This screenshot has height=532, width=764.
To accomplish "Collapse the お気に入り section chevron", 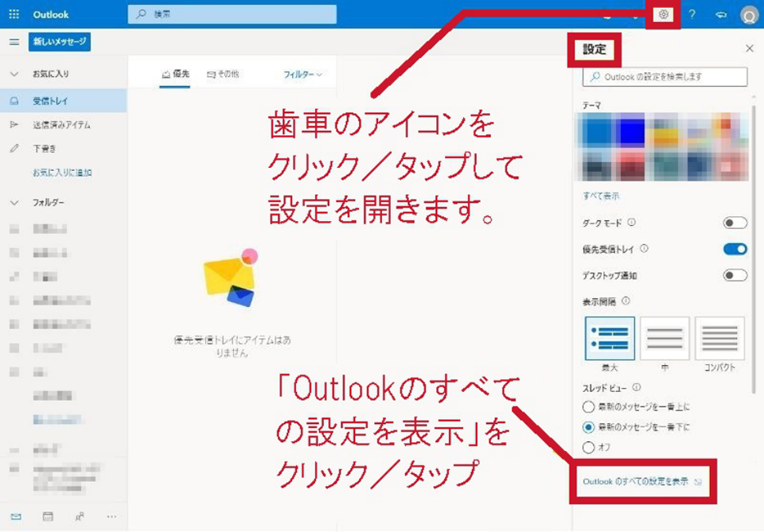I will 14,74.
